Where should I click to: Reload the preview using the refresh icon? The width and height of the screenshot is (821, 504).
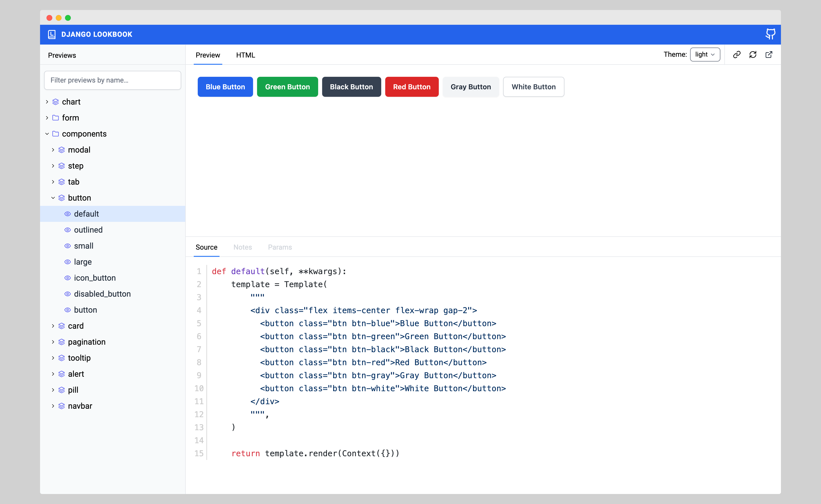[x=753, y=54]
